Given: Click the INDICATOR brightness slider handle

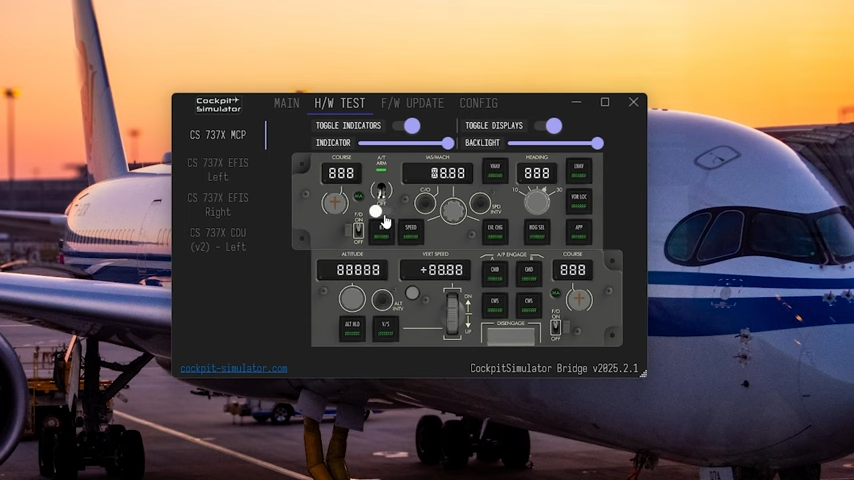Looking at the screenshot, I should [x=448, y=143].
